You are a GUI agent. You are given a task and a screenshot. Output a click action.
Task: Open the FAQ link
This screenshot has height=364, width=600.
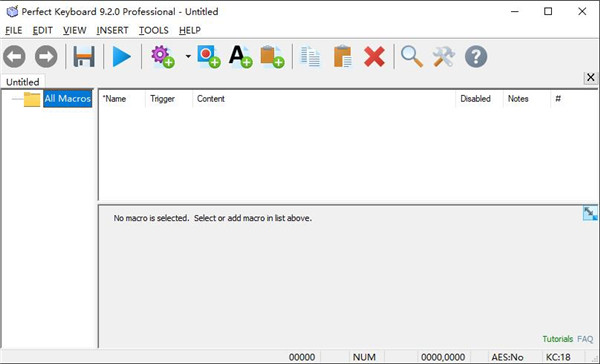(585, 339)
